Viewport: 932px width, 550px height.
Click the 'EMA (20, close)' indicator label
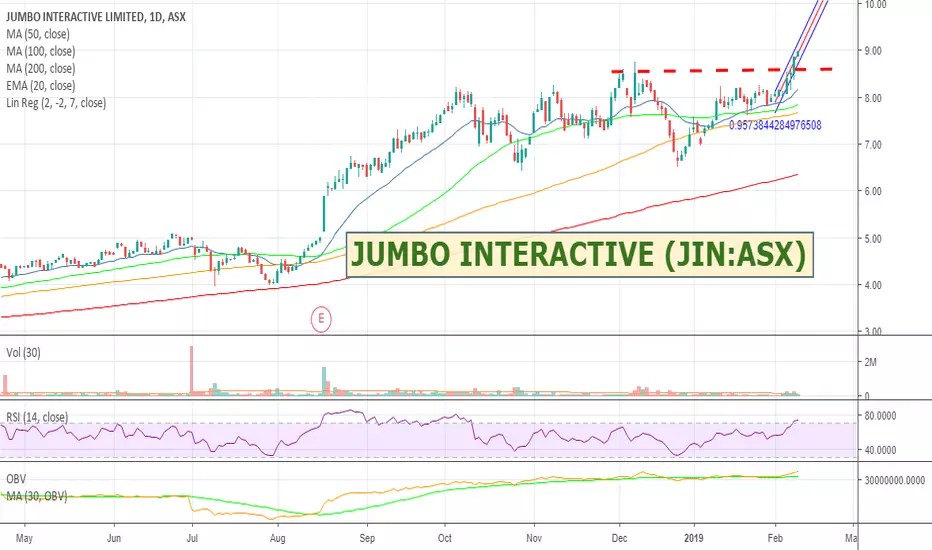click(x=40, y=86)
